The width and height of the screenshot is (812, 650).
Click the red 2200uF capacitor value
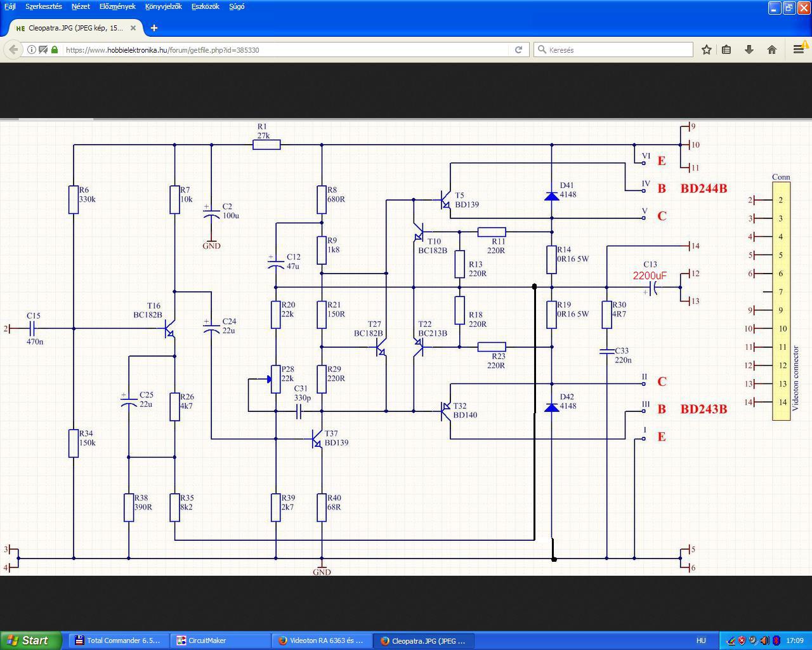coord(650,275)
